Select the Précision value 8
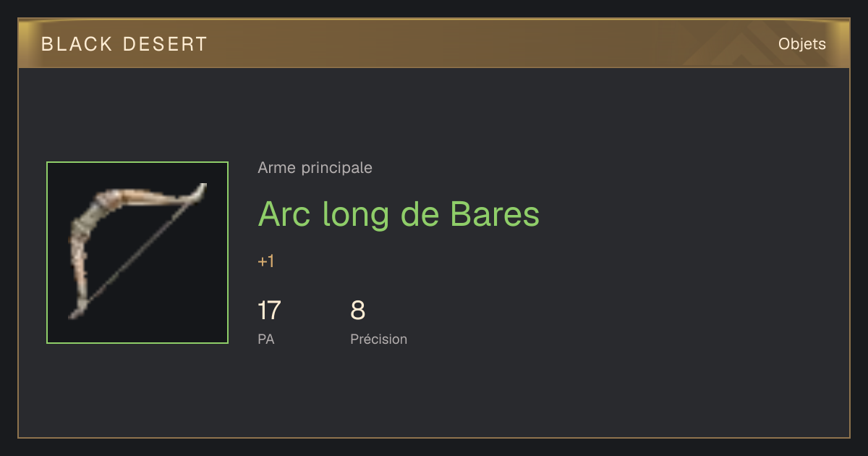868x456 pixels. coord(358,311)
